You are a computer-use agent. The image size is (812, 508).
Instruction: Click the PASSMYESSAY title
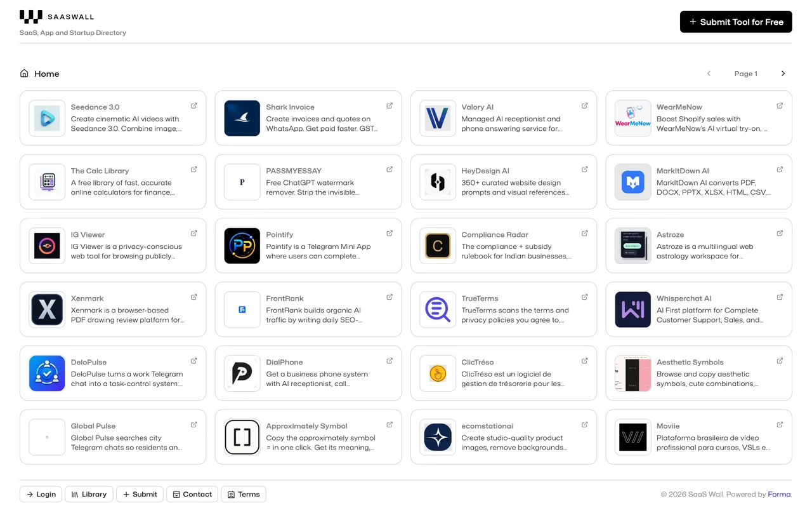pos(294,171)
